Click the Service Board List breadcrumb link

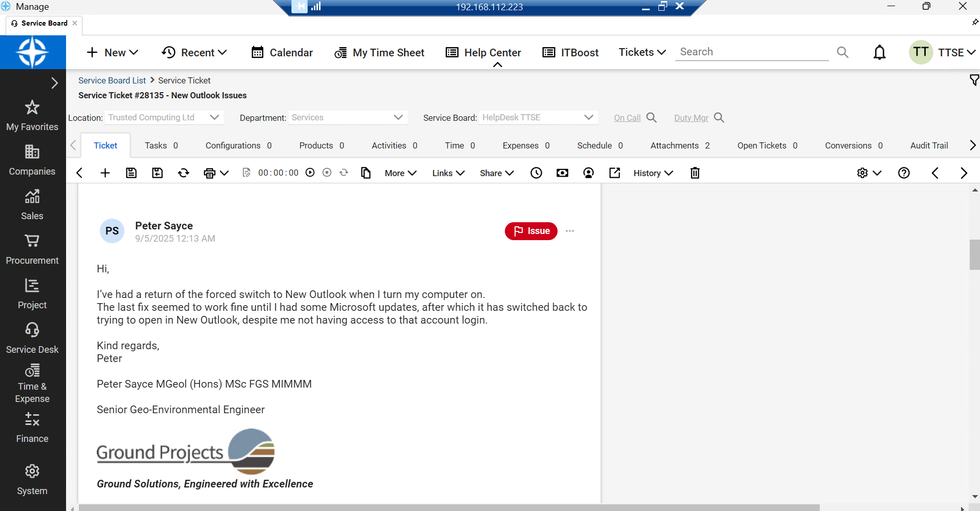click(112, 80)
